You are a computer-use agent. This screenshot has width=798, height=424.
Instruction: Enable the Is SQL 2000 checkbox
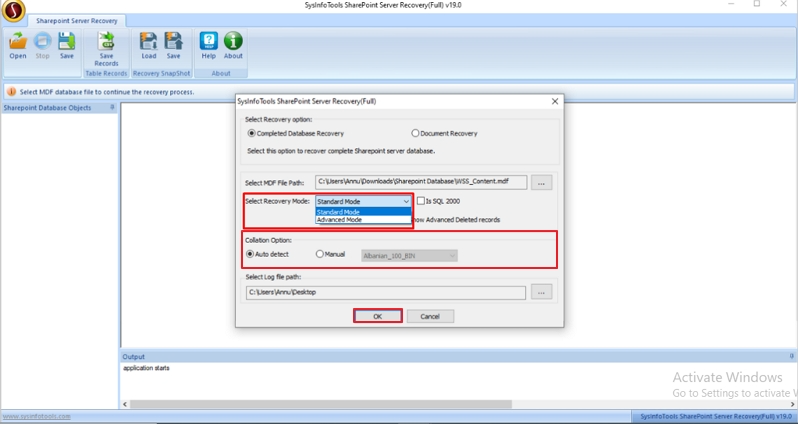pos(420,201)
